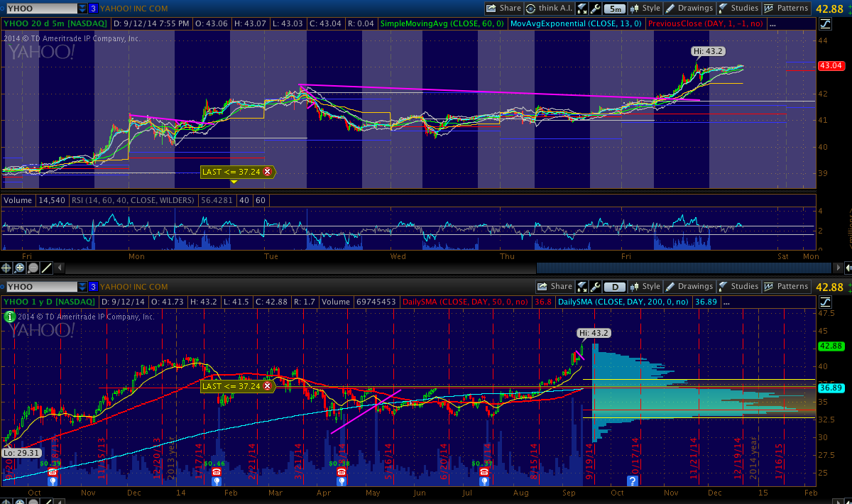The height and width of the screenshot is (504, 852).
Task: Toggle the upper chart's log scale button
Action: 825,23
